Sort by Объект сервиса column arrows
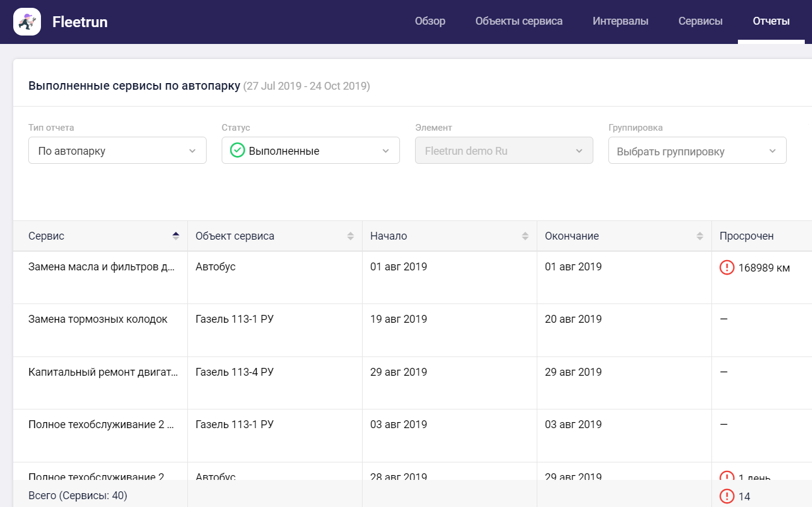This screenshot has height=507, width=812. pyautogui.click(x=351, y=236)
